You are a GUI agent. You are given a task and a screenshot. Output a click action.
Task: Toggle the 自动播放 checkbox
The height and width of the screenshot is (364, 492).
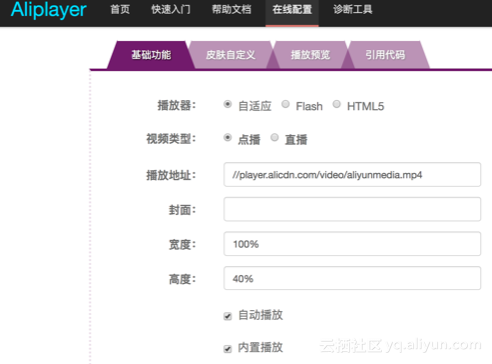[228, 316]
